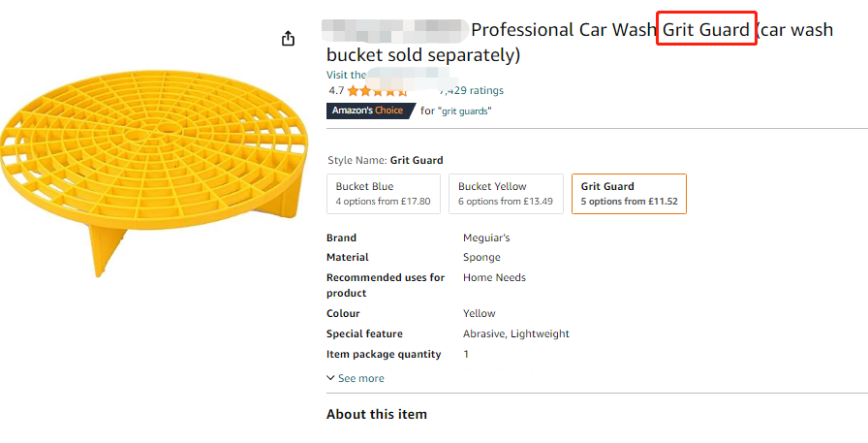Click the Meguiar's brand value
Image resolution: width=868 pixels, height=443 pixels.
point(486,237)
